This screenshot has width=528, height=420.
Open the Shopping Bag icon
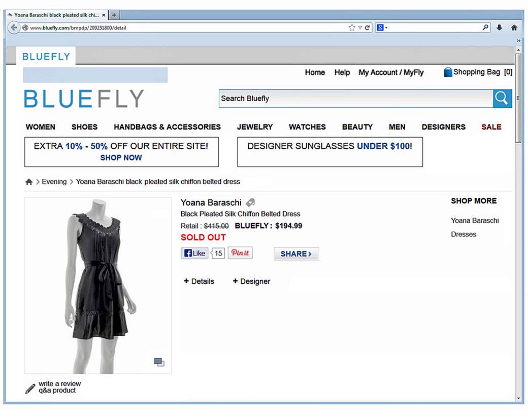point(448,72)
